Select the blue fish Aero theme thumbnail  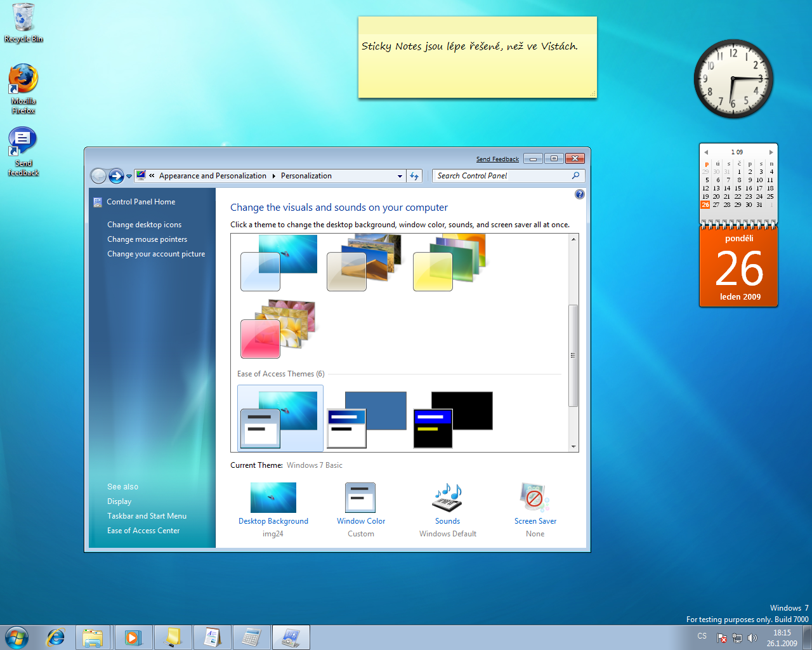pyautogui.click(x=279, y=262)
